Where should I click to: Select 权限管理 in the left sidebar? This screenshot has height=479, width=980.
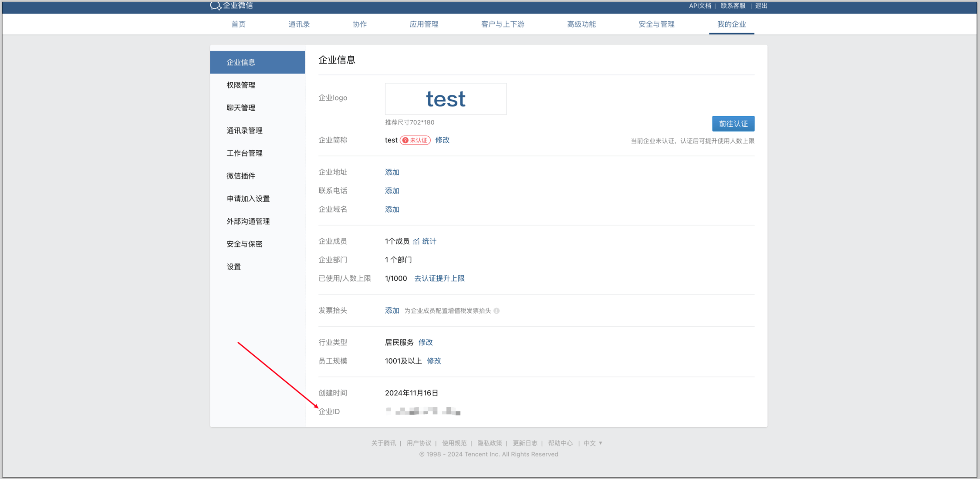click(241, 85)
